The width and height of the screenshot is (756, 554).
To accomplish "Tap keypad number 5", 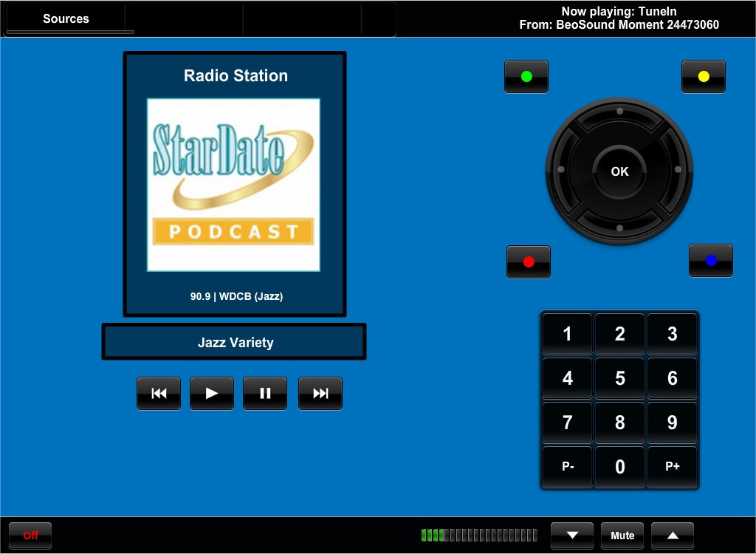I will [x=620, y=378].
